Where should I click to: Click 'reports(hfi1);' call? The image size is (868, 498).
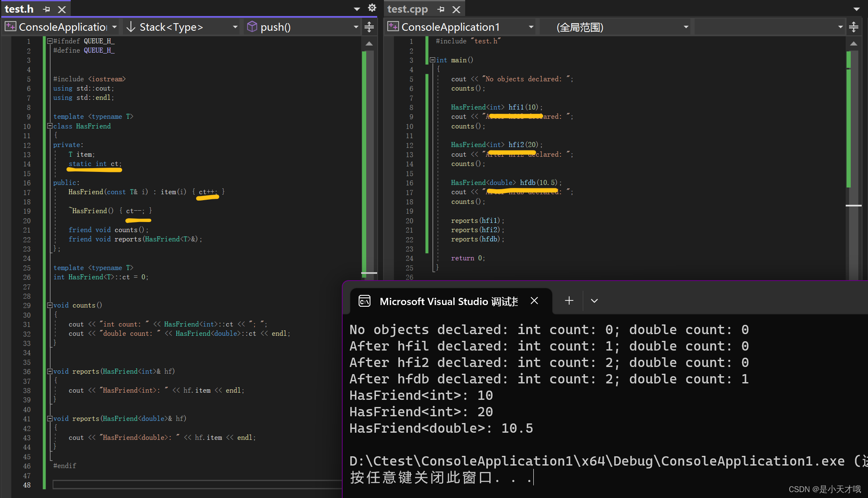[477, 221]
